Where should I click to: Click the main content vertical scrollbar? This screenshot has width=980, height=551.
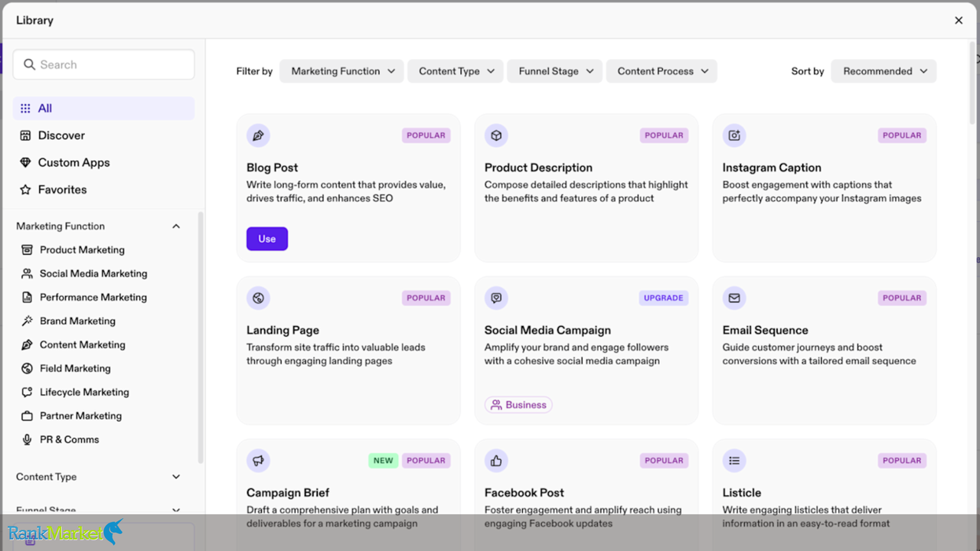(973, 84)
